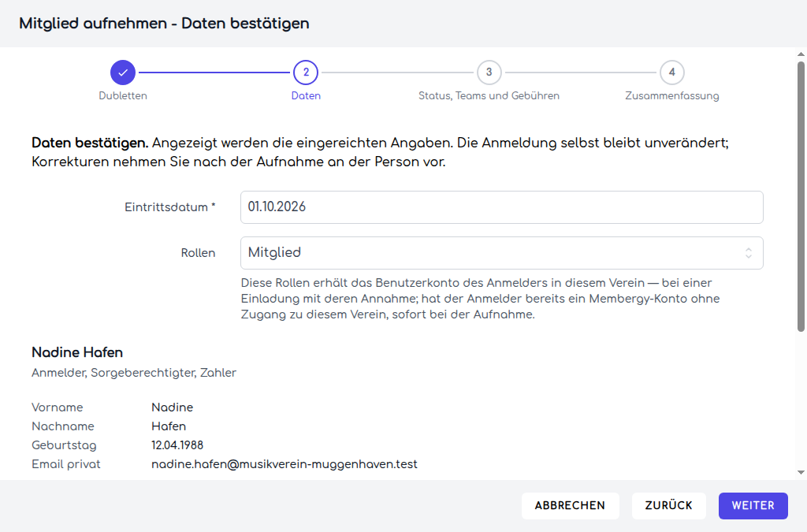Click the Geburtstag value 12.04.1988
Image resolution: width=807 pixels, height=532 pixels.
(x=177, y=445)
